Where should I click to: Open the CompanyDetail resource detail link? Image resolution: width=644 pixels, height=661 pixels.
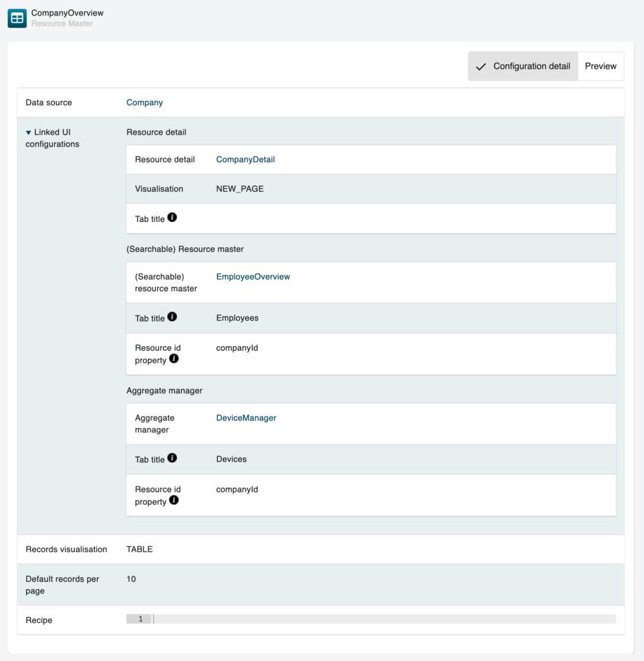(245, 159)
